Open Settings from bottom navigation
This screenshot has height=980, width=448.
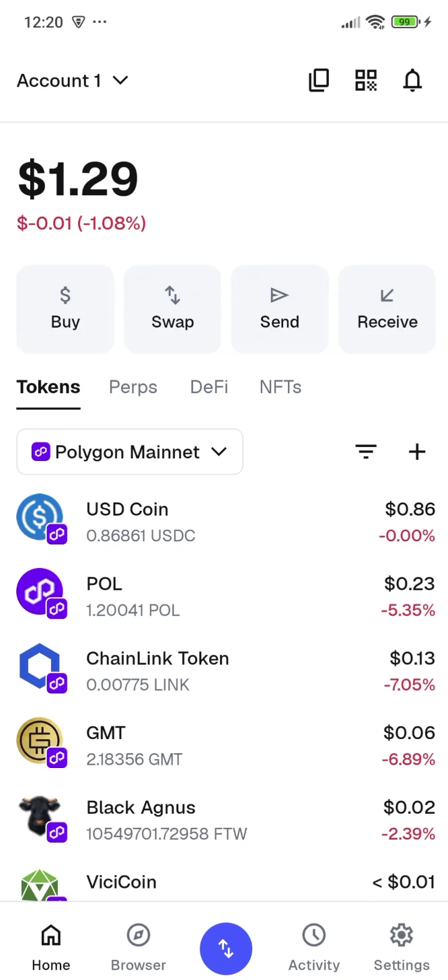401,946
